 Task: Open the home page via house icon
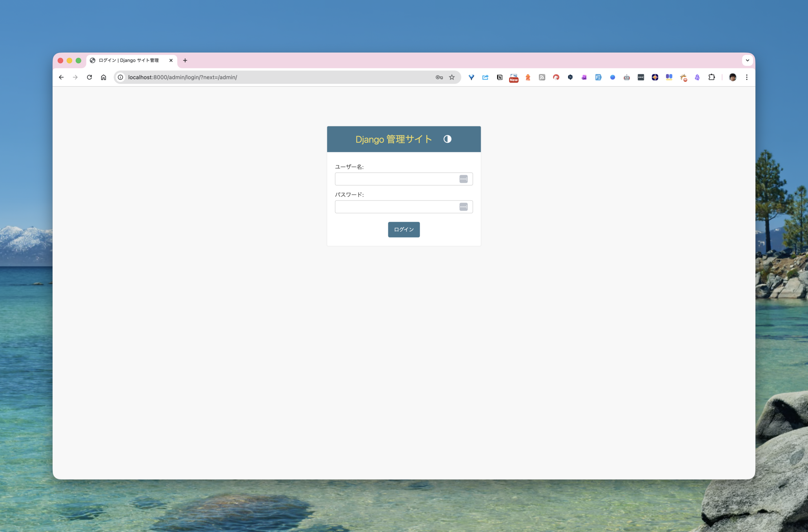[104, 77]
